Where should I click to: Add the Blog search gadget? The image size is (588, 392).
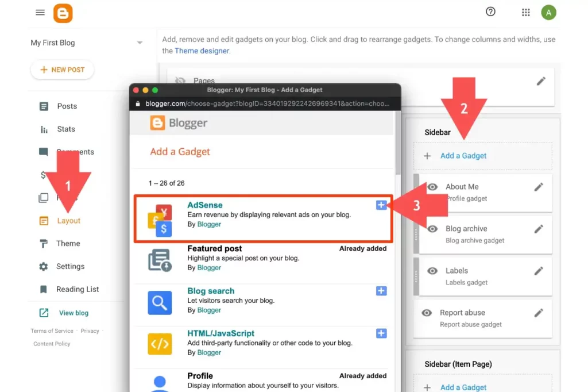tap(381, 291)
